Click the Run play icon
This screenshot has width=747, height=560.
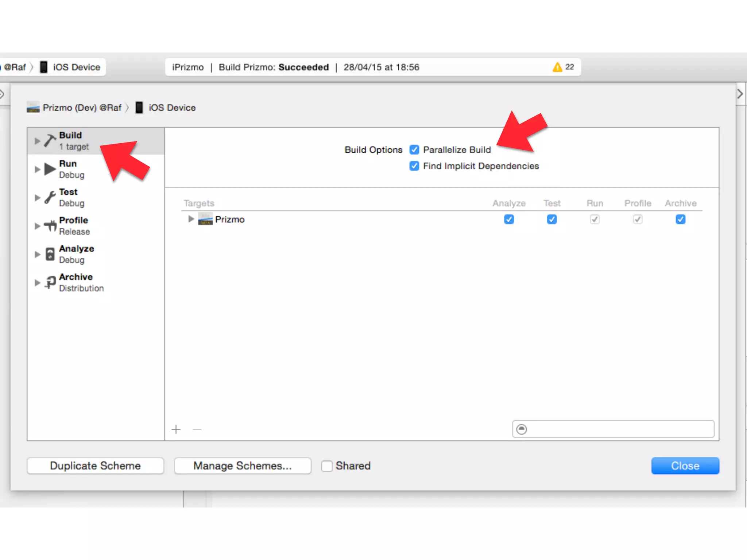coord(50,169)
